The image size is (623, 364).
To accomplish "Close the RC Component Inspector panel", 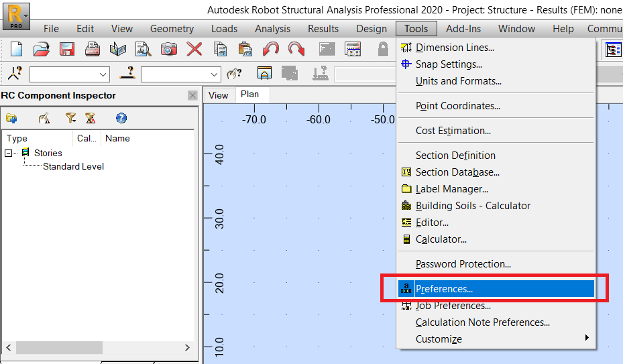I will coord(192,95).
